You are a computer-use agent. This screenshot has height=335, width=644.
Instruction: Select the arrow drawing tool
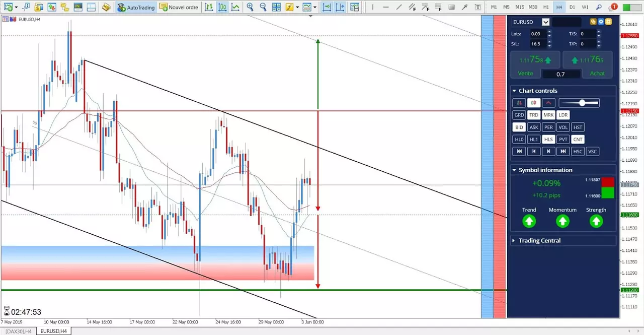click(x=464, y=7)
